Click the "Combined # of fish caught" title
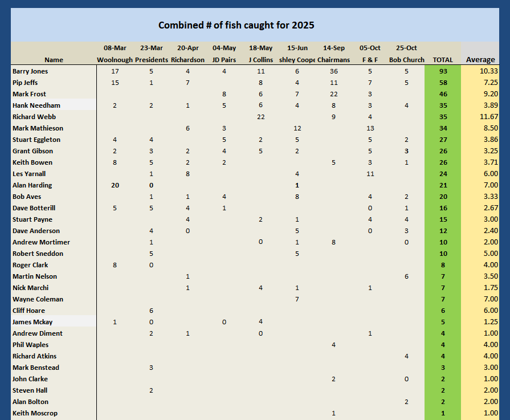 (x=236, y=25)
